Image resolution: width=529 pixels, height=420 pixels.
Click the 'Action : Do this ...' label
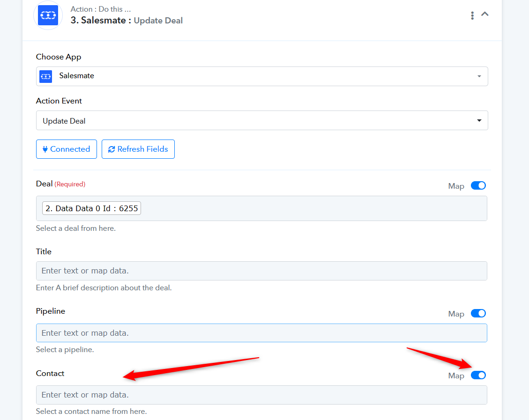[101, 9]
